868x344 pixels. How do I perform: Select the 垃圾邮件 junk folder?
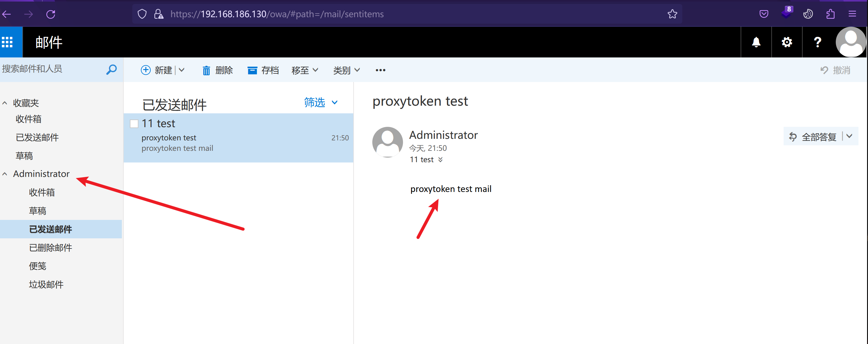click(46, 284)
